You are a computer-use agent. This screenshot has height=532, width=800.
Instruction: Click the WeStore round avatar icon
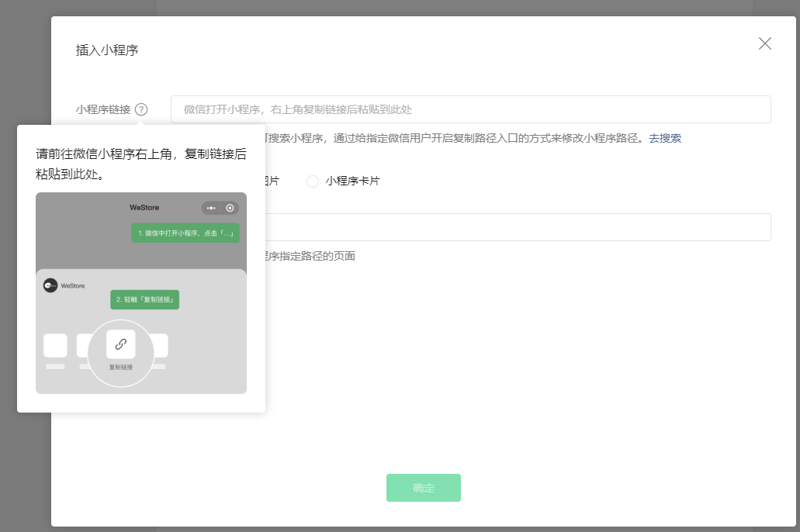pos(50,285)
